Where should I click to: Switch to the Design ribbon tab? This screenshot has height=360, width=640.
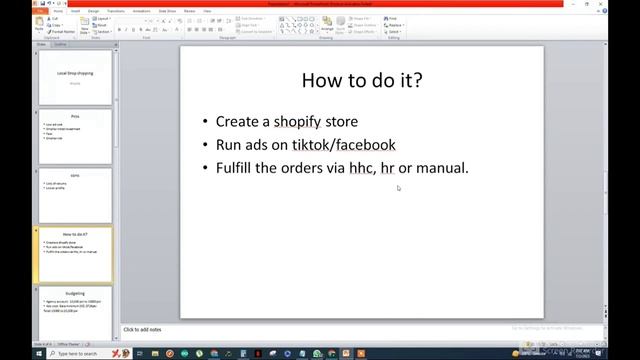pos(93,11)
